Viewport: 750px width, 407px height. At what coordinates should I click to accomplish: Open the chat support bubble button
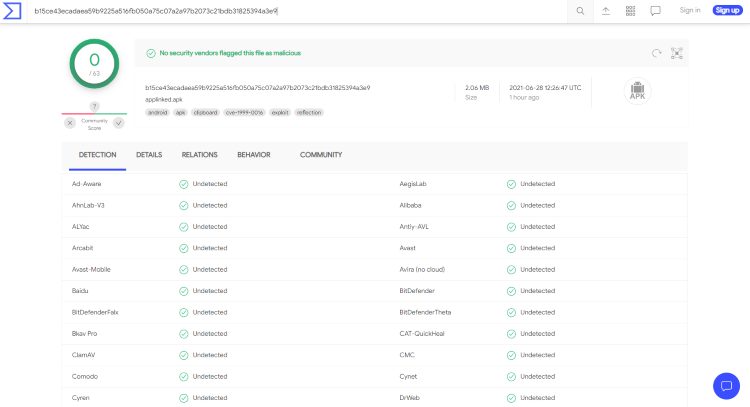coord(726,385)
